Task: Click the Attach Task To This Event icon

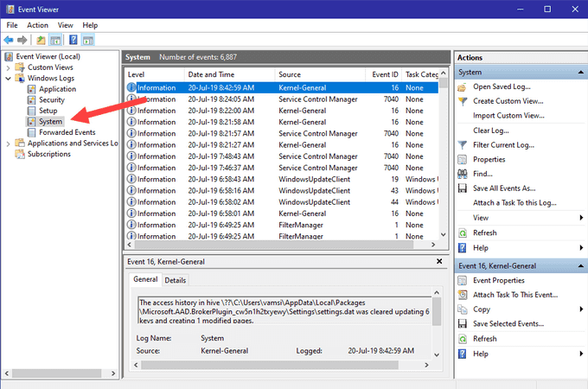Action: pos(463,295)
